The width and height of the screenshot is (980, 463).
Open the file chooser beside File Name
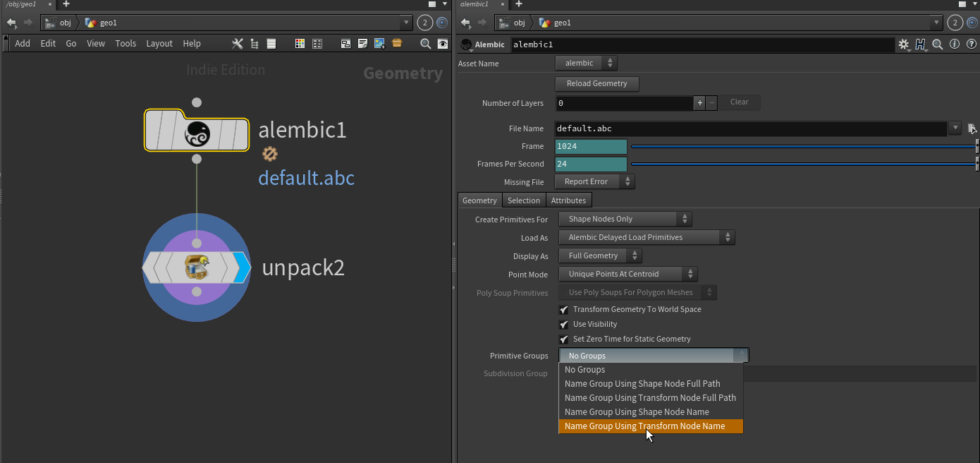click(x=972, y=128)
